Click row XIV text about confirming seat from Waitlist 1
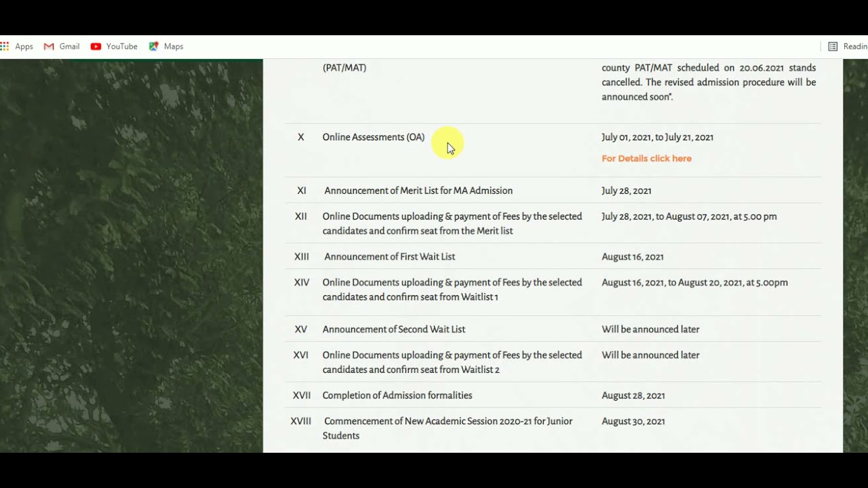 tap(452, 289)
